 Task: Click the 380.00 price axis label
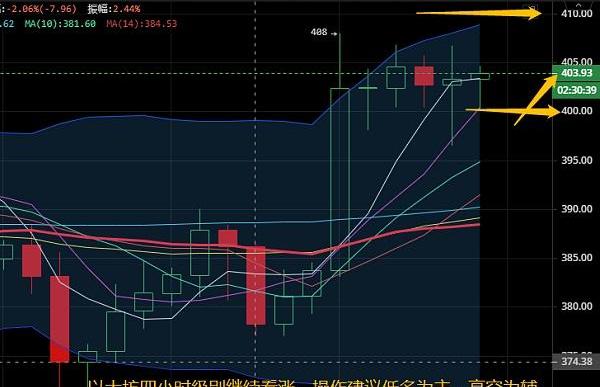(577, 307)
